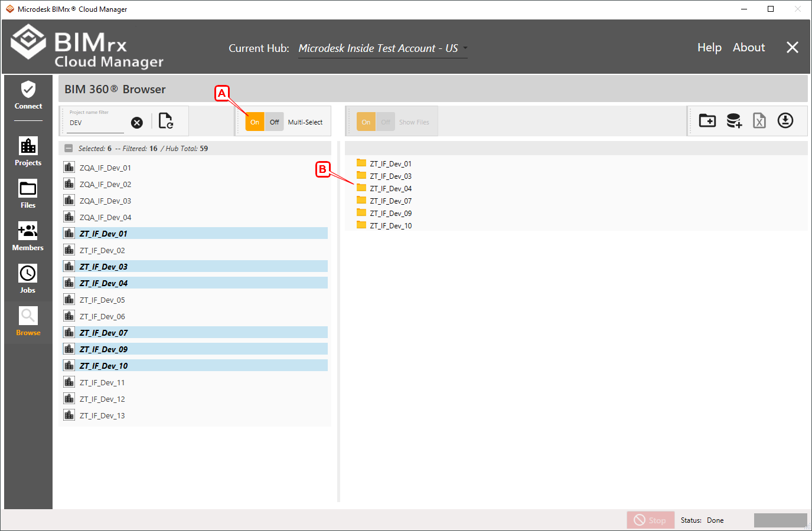Screen dimensions: 812x531
Task: Close the Cloud Manager panel with the X
Action: tap(793, 47)
